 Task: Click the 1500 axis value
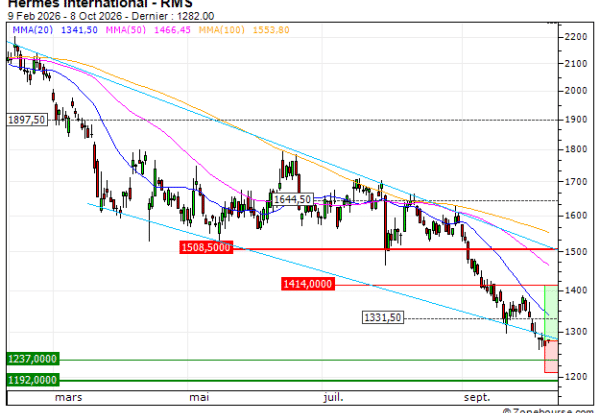pyautogui.click(x=576, y=252)
